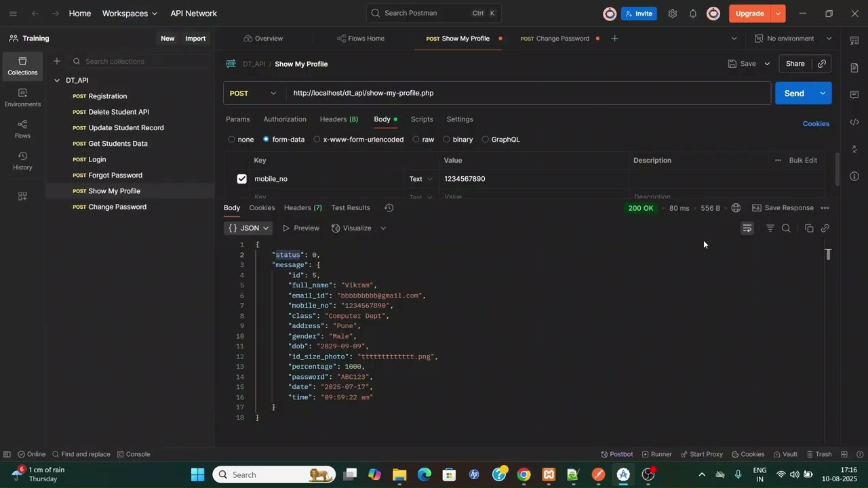The image size is (868, 488).
Task: Open the Text type dropdown for mobile_no
Action: point(420,179)
